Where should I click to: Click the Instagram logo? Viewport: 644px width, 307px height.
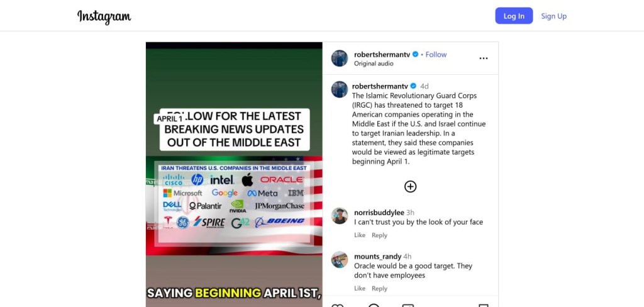click(x=104, y=16)
